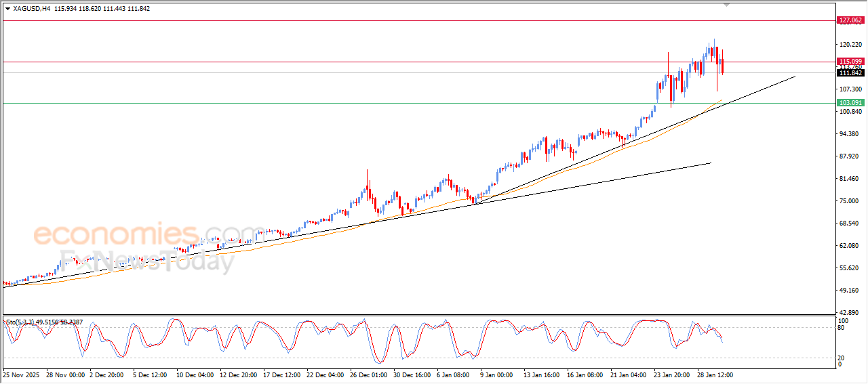
Task: Click the black 111.842 current price tag
Action: click(x=850, y=73)
